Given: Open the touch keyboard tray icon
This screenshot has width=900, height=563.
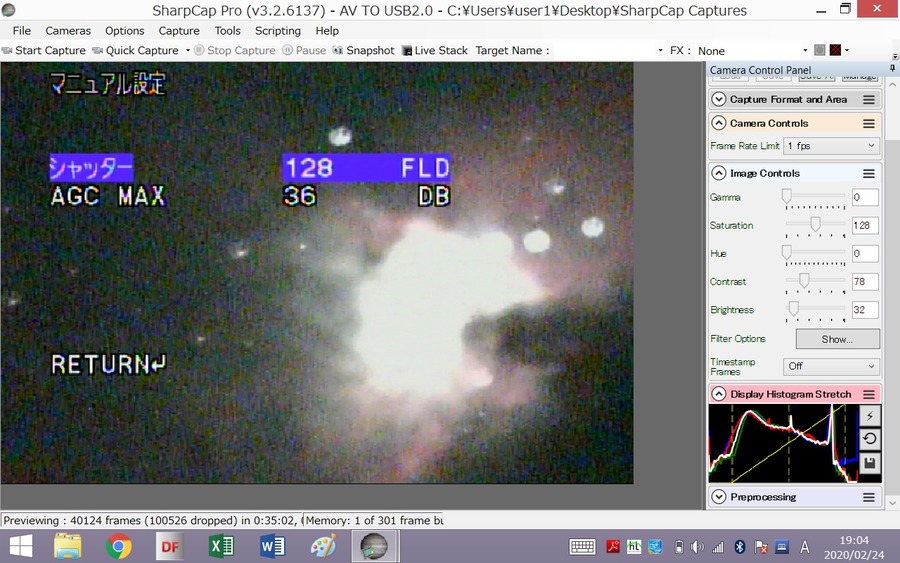Looking at the screenshot, I should [x=582, y=547].
